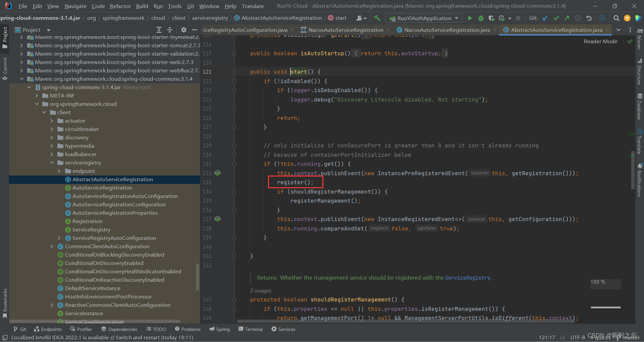Run the RuoYiAuthApplication configuration
This screenshot has width=644, height=342.
[470, 18]
